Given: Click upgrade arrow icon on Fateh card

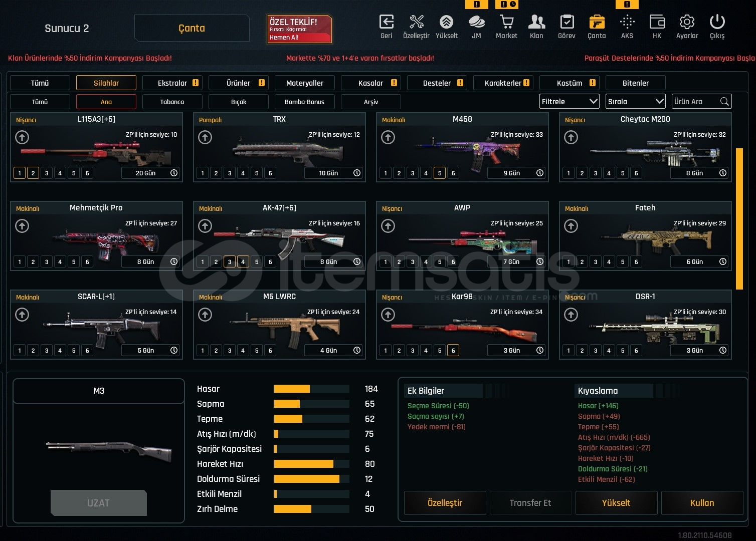Looking at the screenshot, I should pos(571,226).
